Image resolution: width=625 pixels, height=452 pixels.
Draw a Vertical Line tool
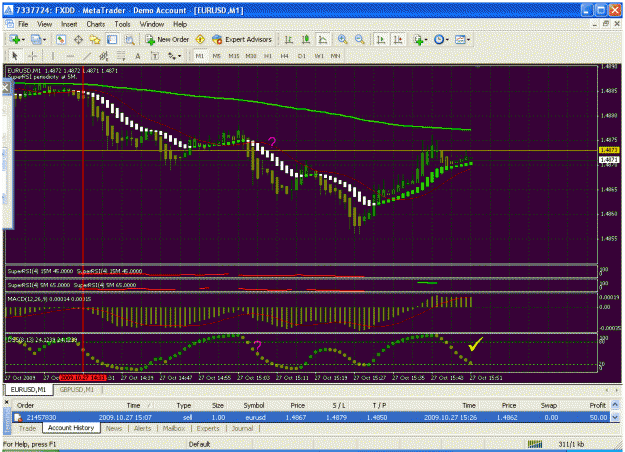pos(53,56)
